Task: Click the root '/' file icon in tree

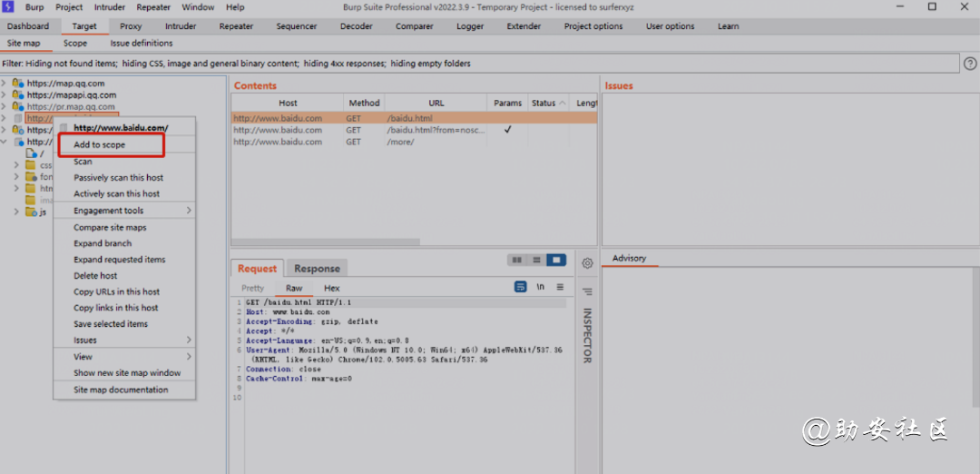Action: pyautogui.click(x=31, y=153)
